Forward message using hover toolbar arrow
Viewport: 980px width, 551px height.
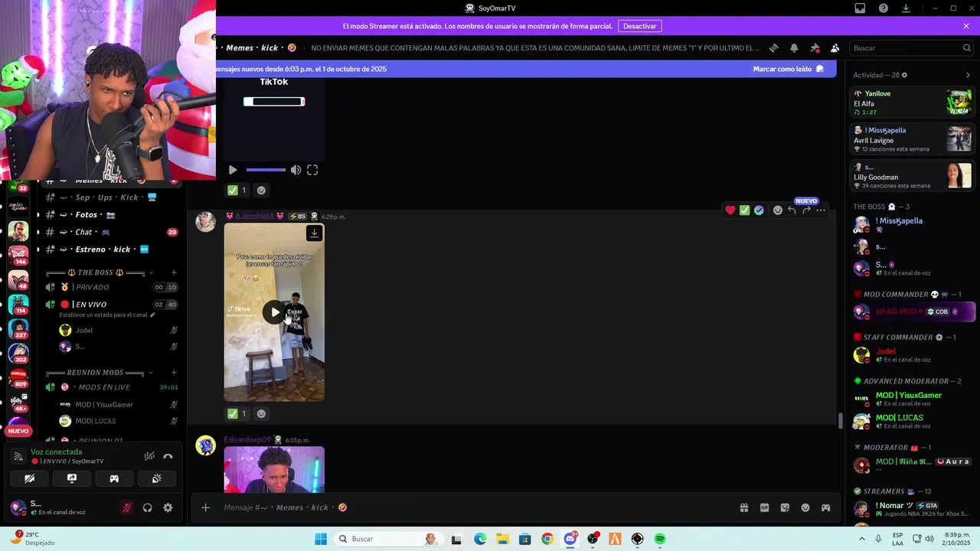pos(806,210)
